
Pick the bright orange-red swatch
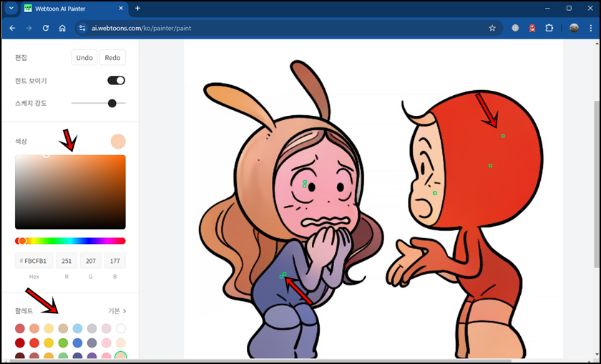pos(34,343)
